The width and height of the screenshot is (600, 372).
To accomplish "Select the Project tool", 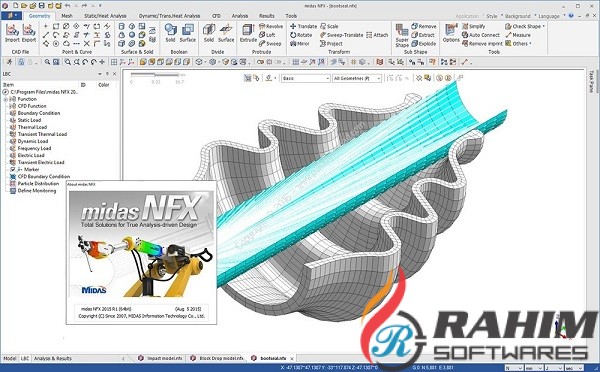I will pos(331,44).
